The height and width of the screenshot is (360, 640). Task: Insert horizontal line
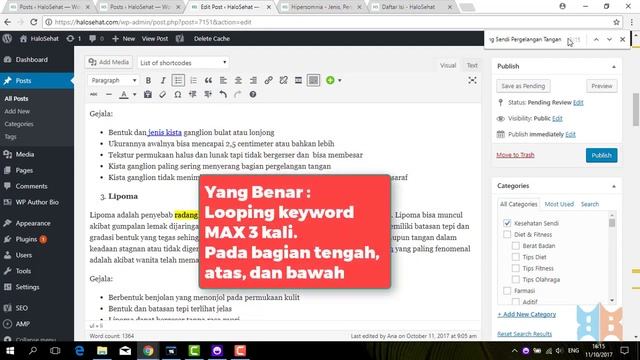(x=109, y=94)
